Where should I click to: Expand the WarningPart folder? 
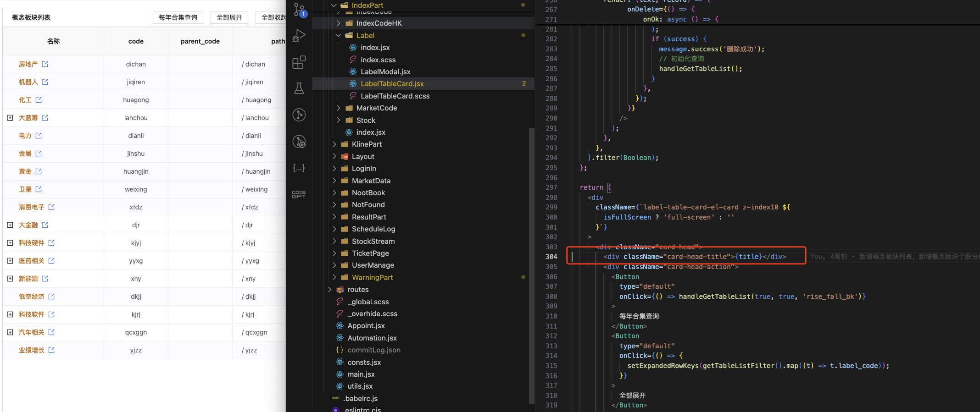334,277
